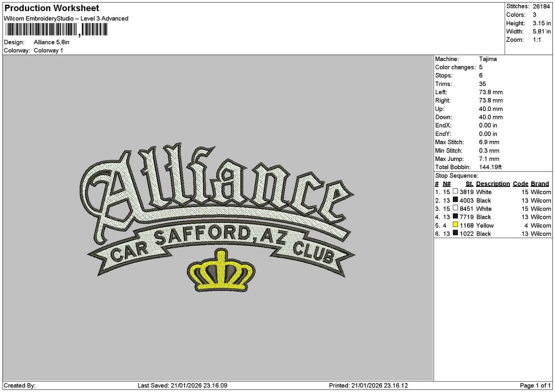The height and width of the screenshot is (392, 555).
Task: Click the stitch count "7719" in row 4
Action: pos(466,217)
